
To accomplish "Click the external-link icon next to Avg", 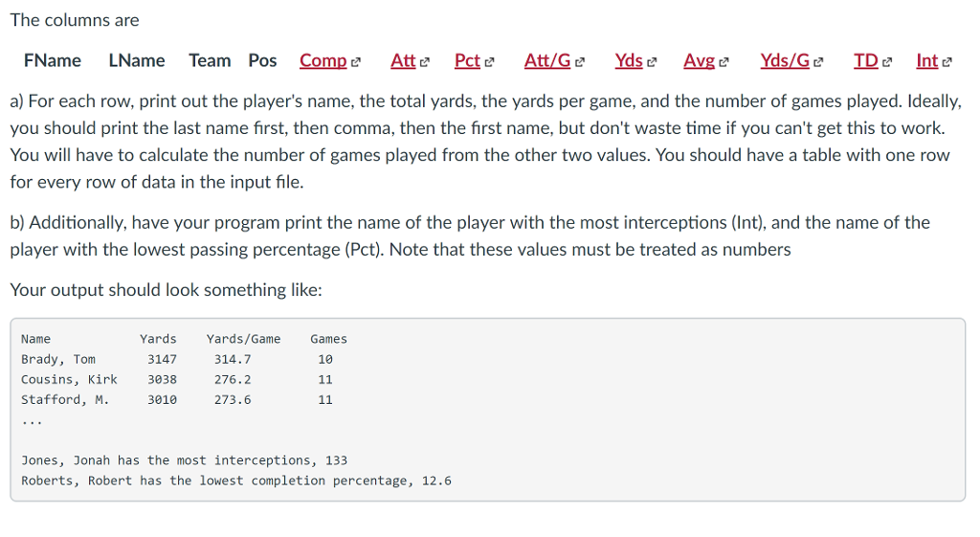I will click(724, 62).
